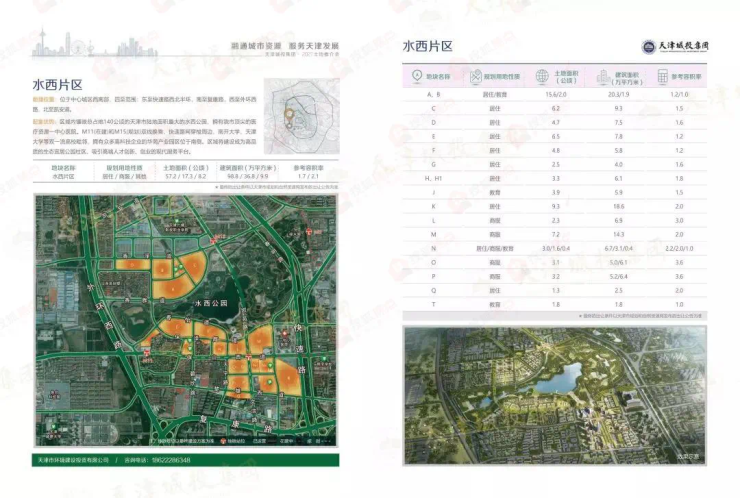Screen dimensions: 740x498
Task: Click the aerial rendering image of the lake
Action: [554, 393]
